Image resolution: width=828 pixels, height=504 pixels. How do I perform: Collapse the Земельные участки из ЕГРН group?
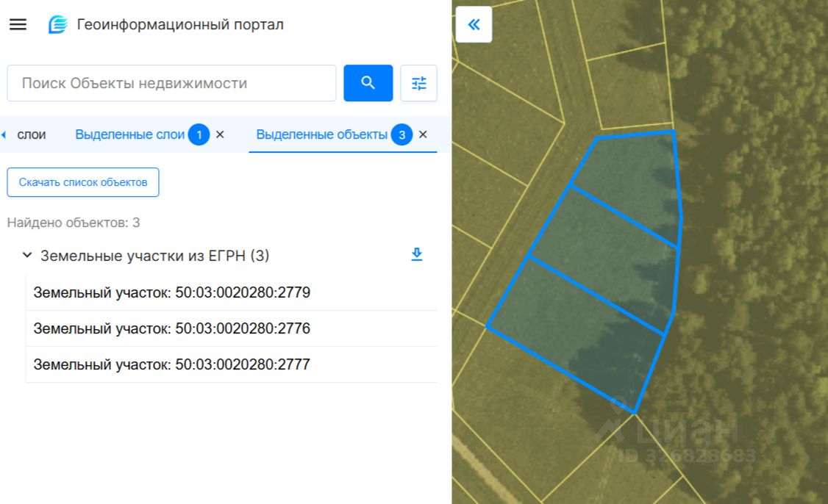[27, 256]
